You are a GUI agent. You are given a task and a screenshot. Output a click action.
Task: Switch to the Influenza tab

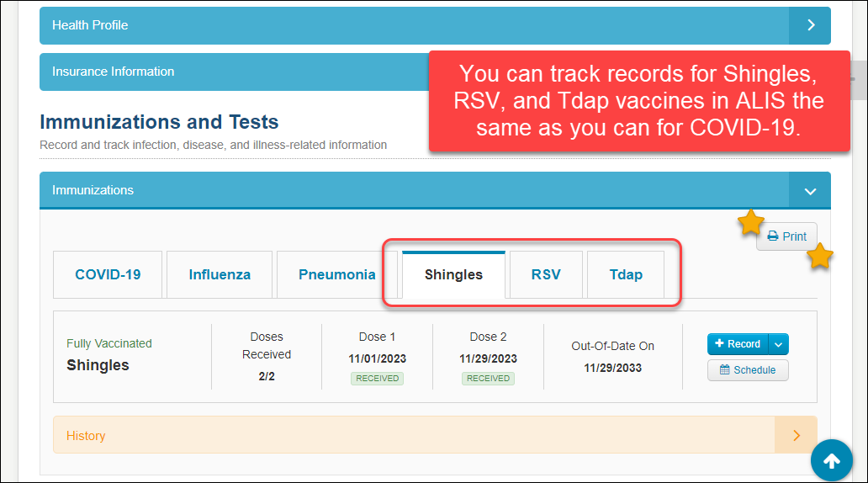click(220, 274)
